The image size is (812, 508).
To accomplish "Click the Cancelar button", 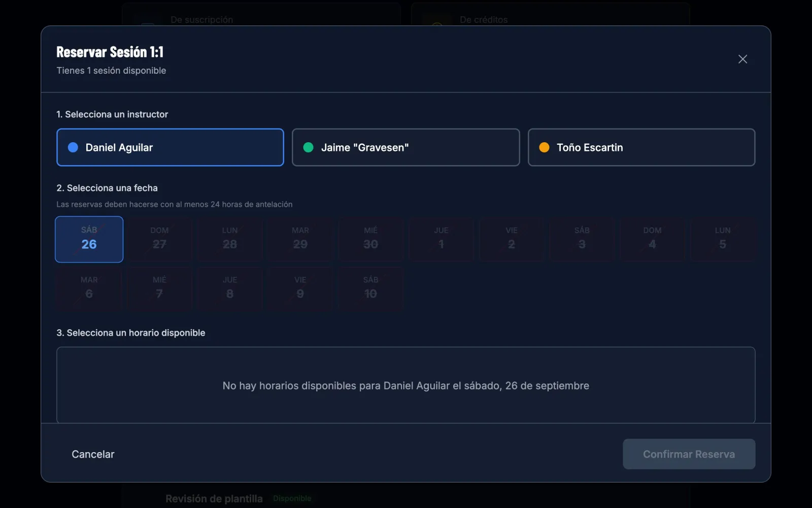I will tap(93, 454).
